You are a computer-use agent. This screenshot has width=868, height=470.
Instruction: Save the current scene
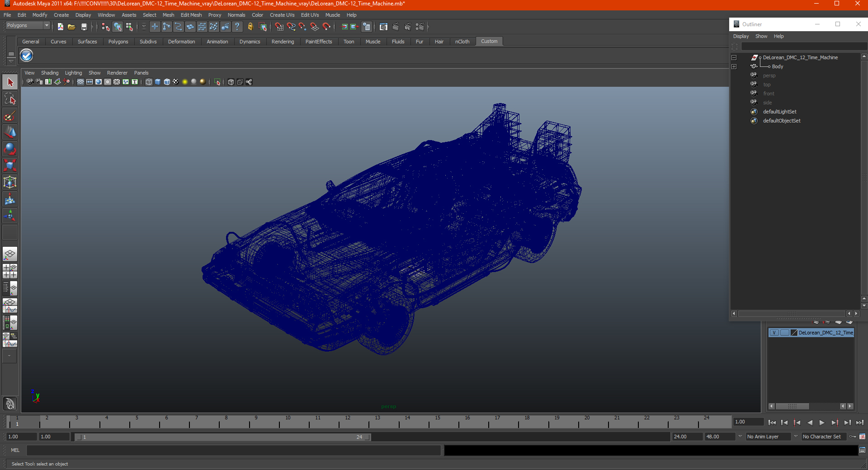click(84, 27)
